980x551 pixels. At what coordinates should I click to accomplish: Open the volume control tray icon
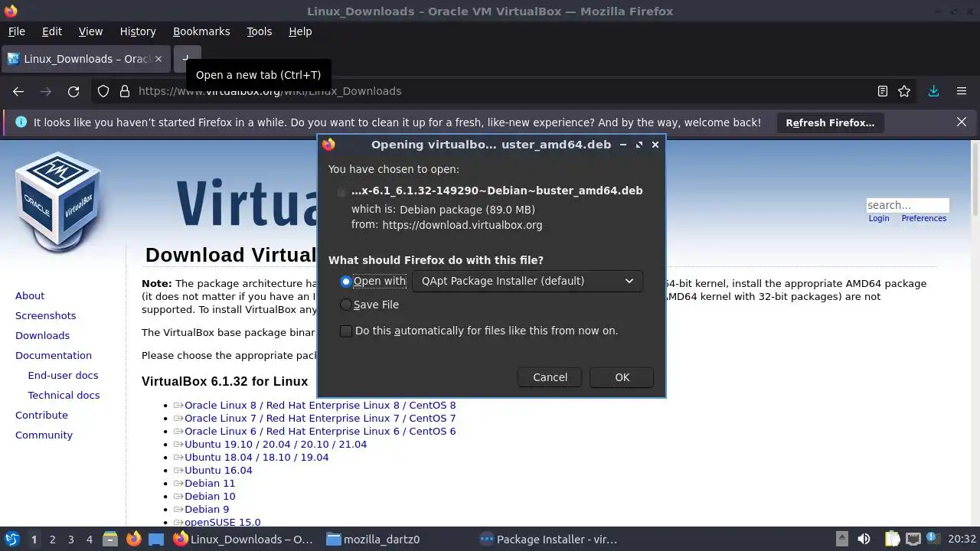pos(864,539)
